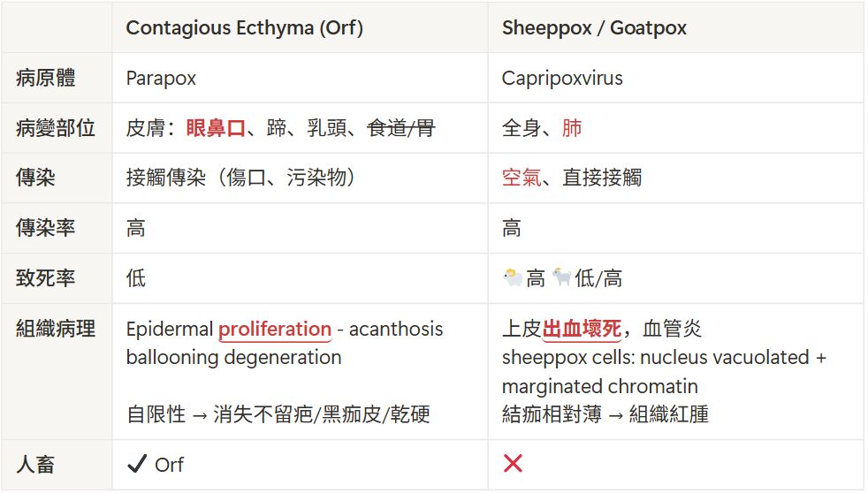Select the Sheeppox / Goatpox column header

(x=594, y=27)
